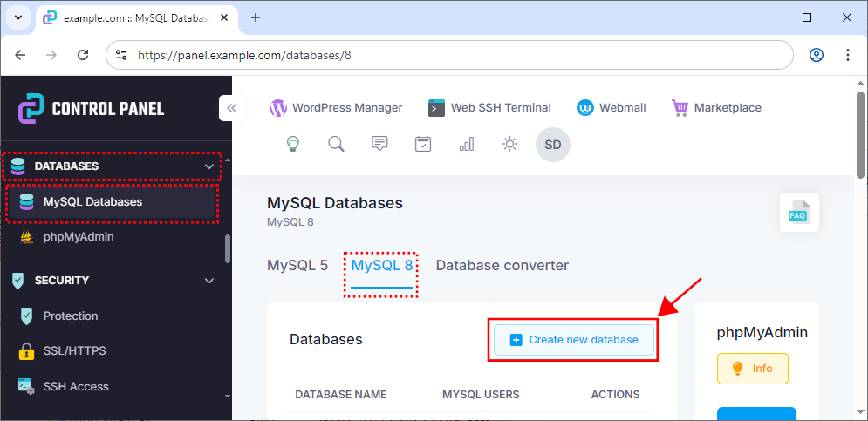Open the Database converter tab

pyautogui.click(x=502, y=266)
